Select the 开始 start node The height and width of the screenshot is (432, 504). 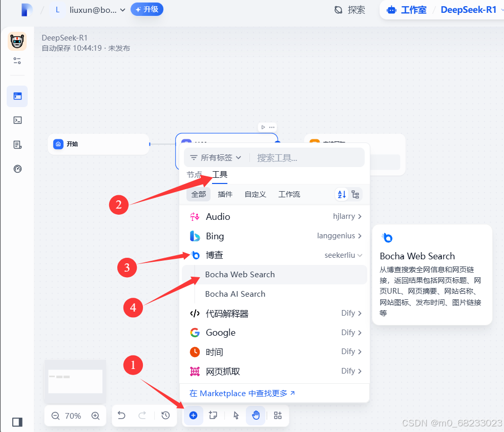[x=99, y=144]
